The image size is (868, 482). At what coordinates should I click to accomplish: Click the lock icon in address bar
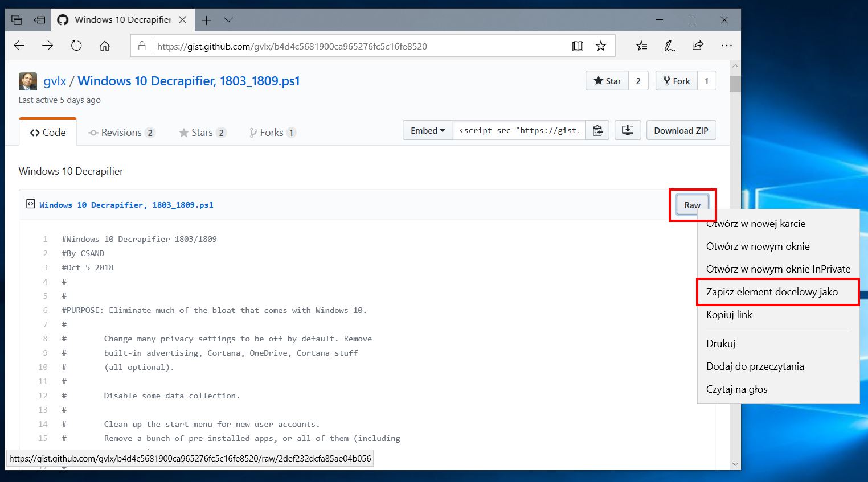[x=142, y=46]
